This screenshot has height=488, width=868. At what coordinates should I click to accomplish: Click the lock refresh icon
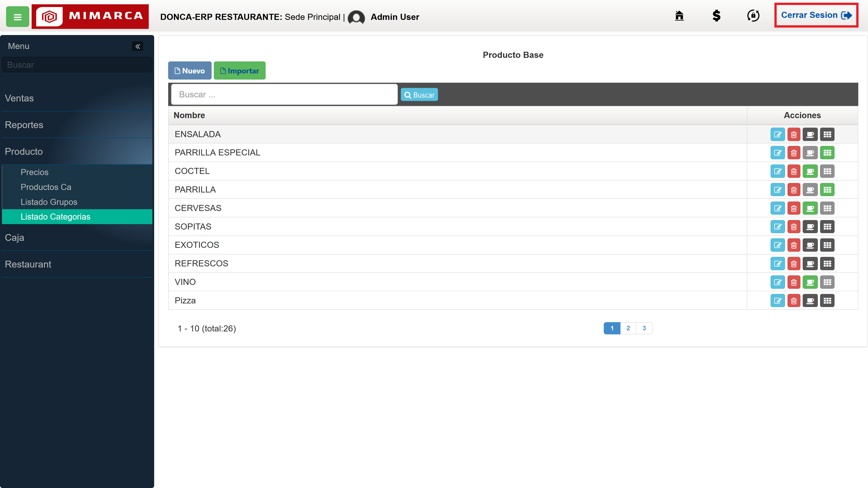point(753,16)
